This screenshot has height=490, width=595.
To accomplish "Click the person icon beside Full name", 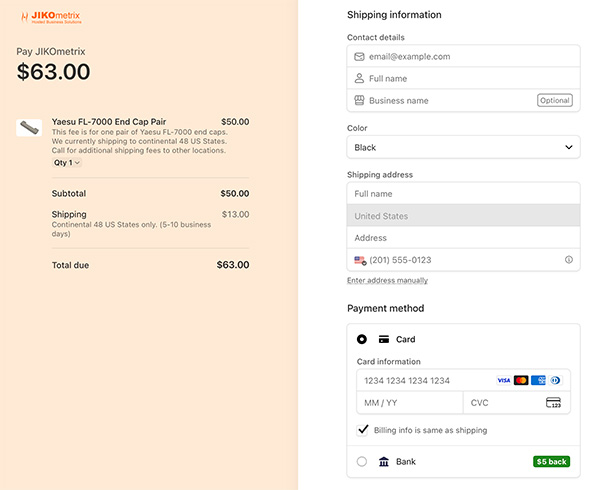I will point(359,79).
